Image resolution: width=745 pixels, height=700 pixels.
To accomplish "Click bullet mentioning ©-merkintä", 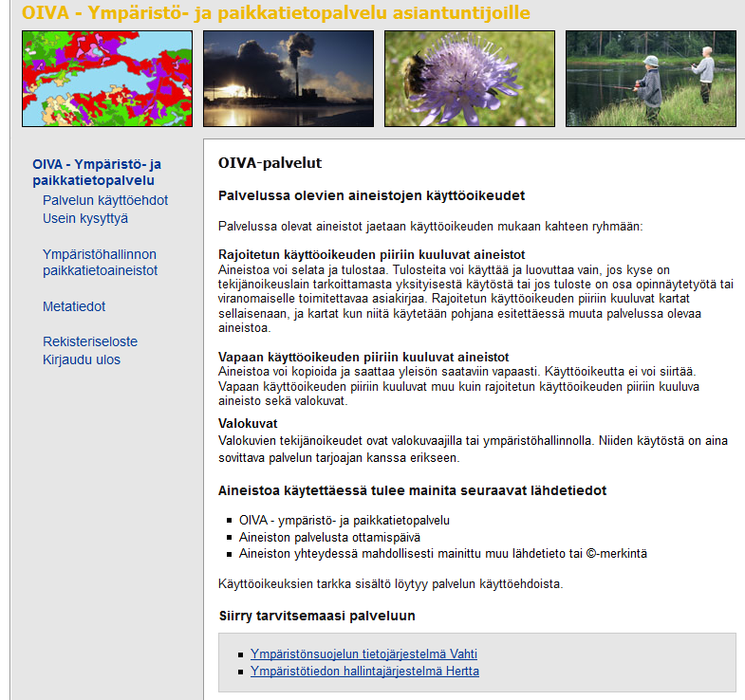I will click(x=443, y=554).
